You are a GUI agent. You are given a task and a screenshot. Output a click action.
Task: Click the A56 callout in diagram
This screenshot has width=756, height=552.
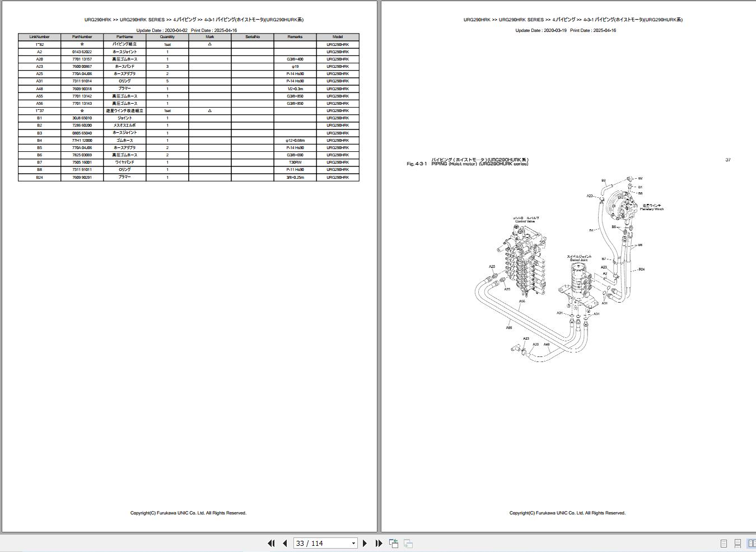522,301
